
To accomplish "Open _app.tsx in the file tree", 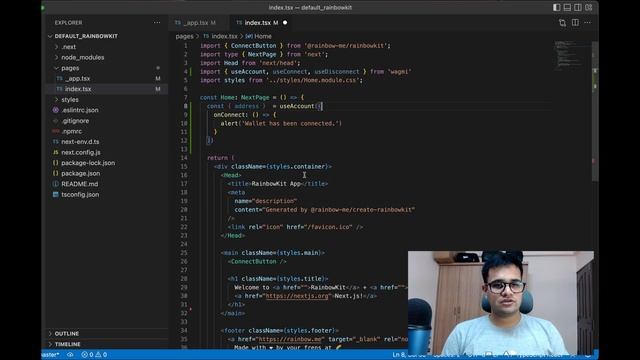I will click(x=78, y=78).
